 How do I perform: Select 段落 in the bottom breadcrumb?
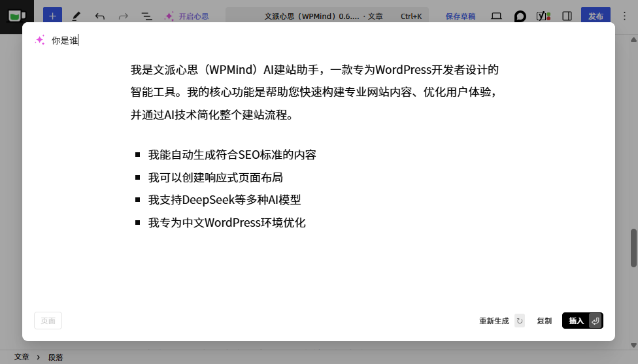point(56,357)
